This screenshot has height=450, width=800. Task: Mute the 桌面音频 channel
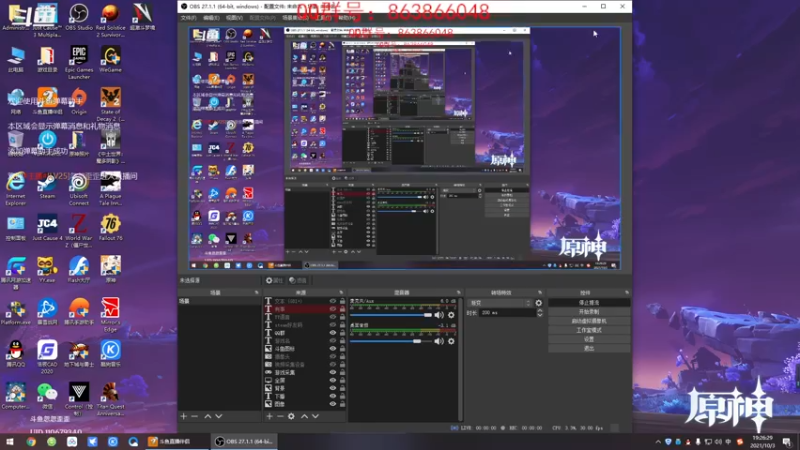tap(439, 341)
